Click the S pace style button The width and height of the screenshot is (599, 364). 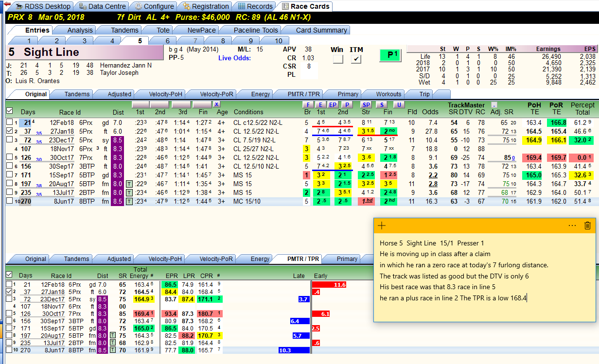tap(382, 104)
